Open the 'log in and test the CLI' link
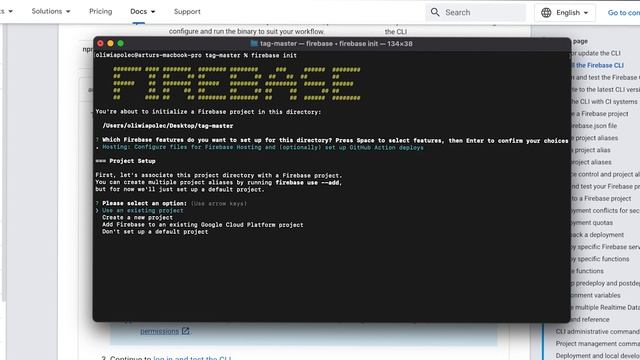640x360 pixels. (x=192, y=358)
